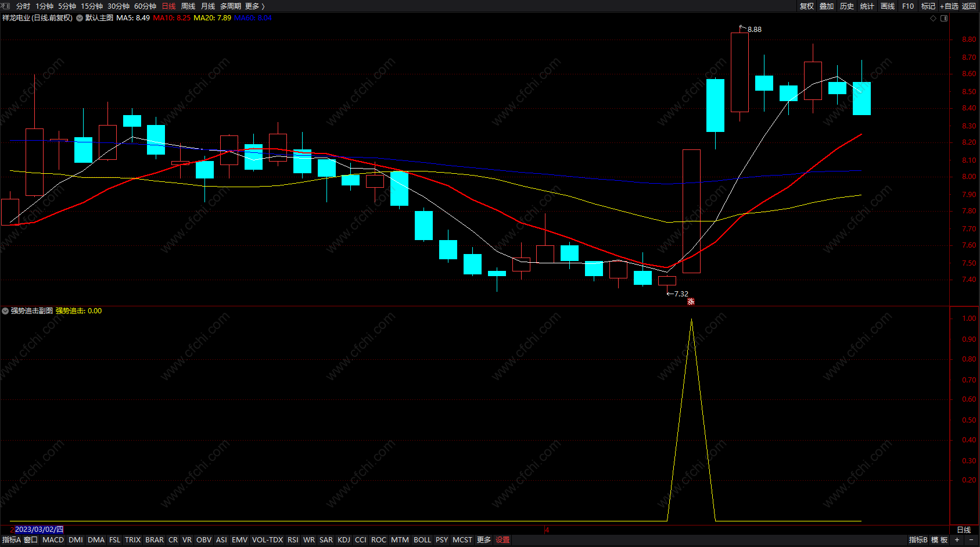Select the 周线 weekly chart tab
The width and height of the screenshot is (980, 547).
coord(188,6)
